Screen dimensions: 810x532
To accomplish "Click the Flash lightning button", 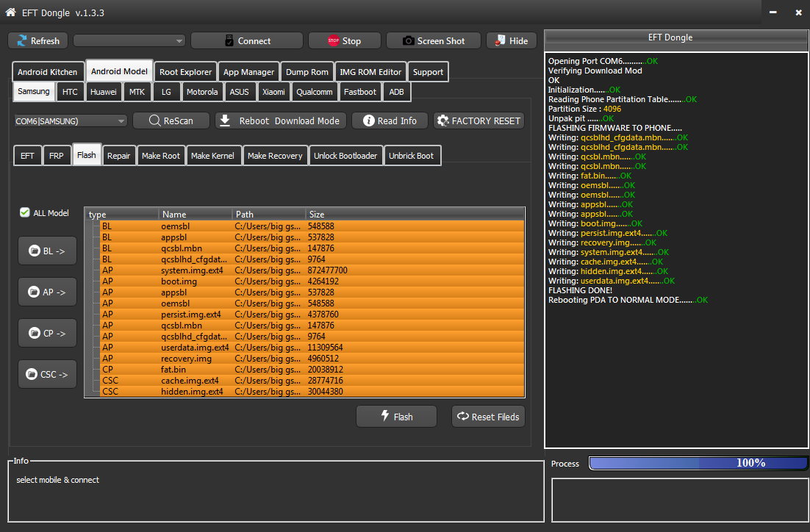I will pos(397,417).
